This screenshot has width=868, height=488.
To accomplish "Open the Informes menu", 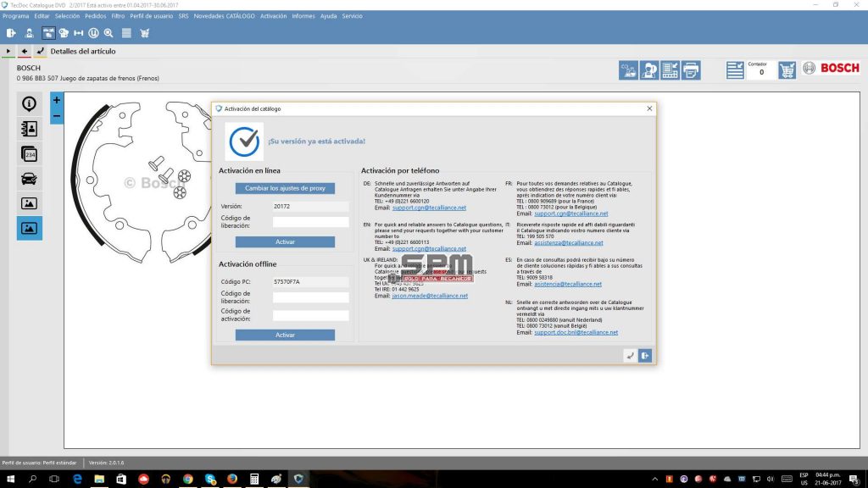I will (303, 16).
